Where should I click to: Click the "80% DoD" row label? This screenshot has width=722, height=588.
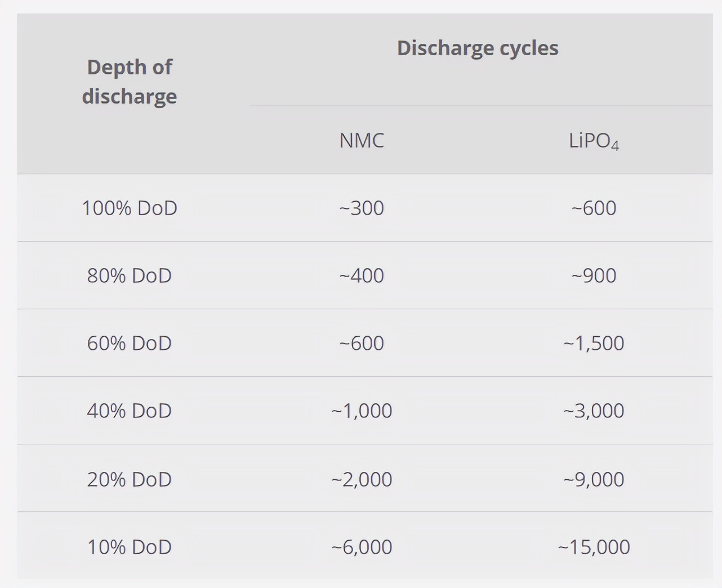coord(130,275)
